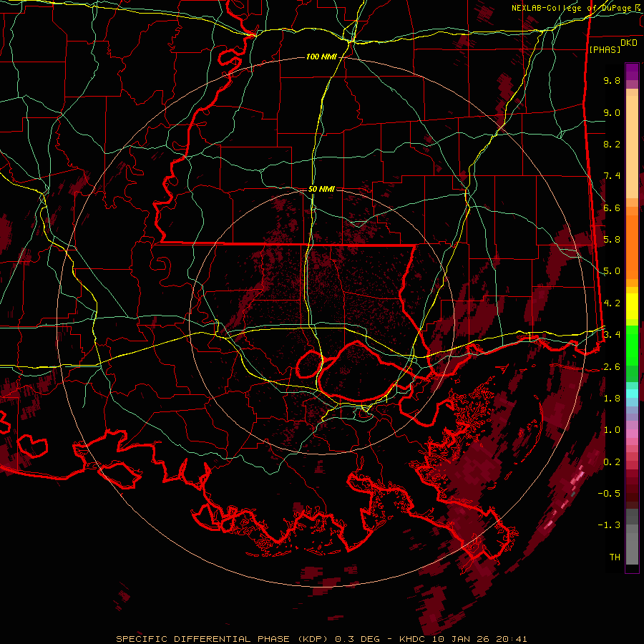Click the TH label on the color scale

tap(615, 557)
